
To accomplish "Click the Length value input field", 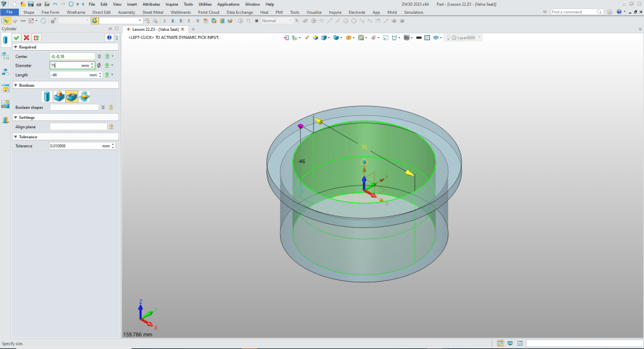I will [x=68, y=75].
